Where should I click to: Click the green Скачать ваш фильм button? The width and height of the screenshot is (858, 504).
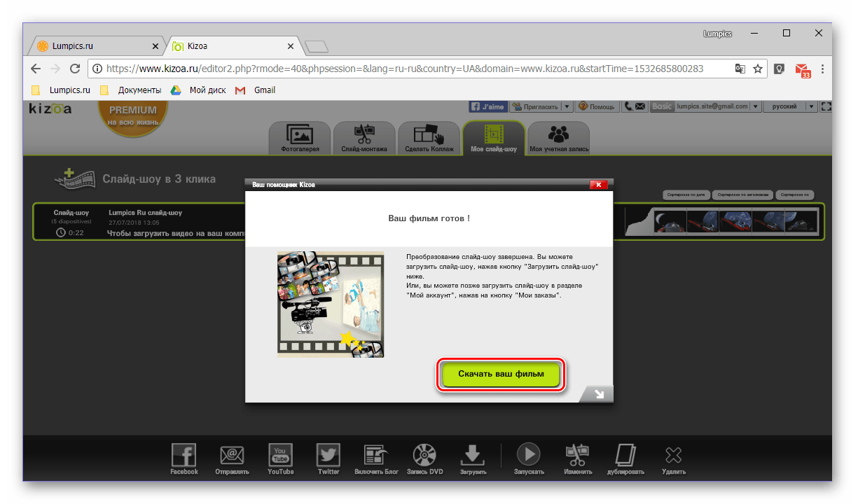pyautogui.click(x=501, y=375)
